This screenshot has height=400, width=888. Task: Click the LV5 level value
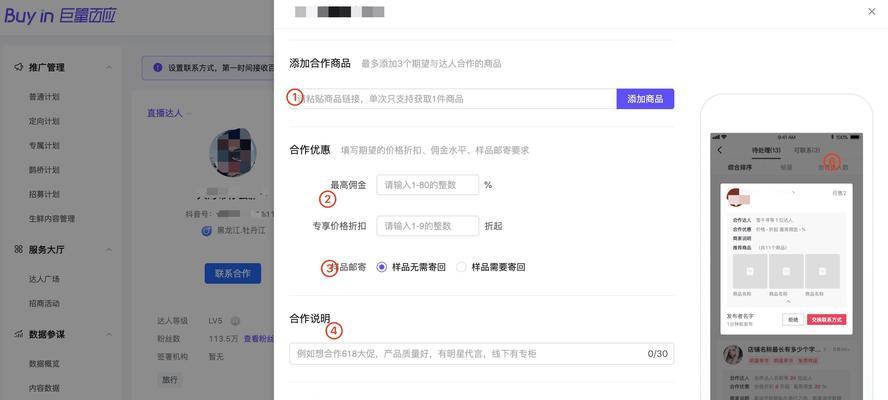click(216, 321)
